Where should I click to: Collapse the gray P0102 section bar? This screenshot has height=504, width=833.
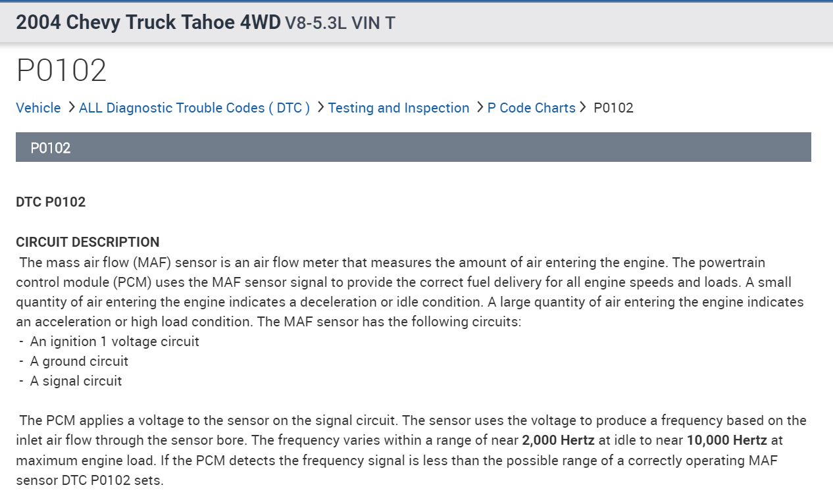coord(413,147)
